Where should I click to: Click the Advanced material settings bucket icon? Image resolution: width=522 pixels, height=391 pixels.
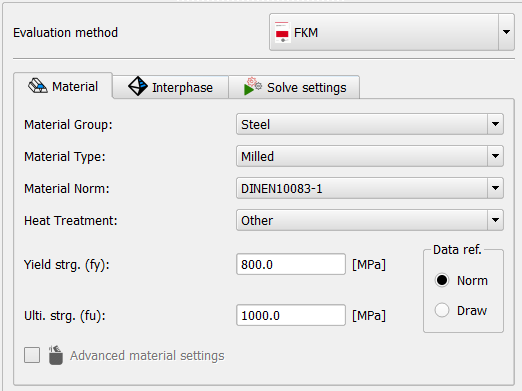coord(55,355)
